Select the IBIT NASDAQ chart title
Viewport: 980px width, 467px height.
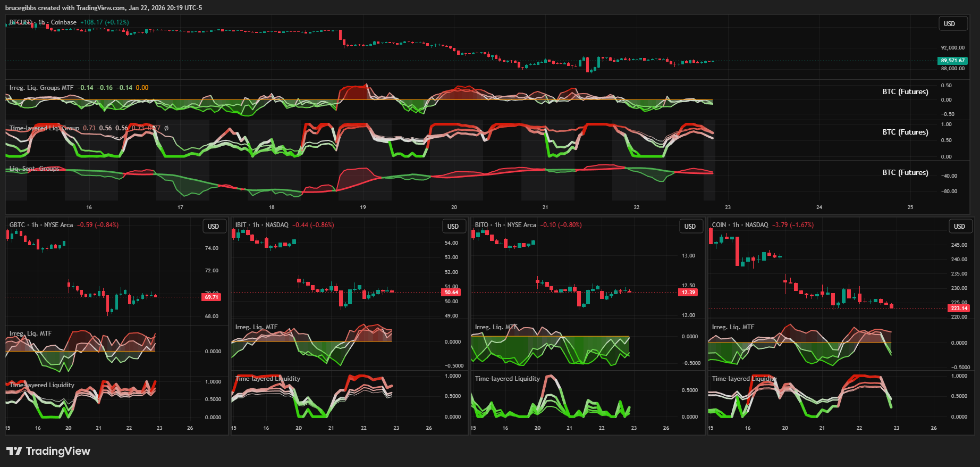pyautogui.click(x=261, y=225)
